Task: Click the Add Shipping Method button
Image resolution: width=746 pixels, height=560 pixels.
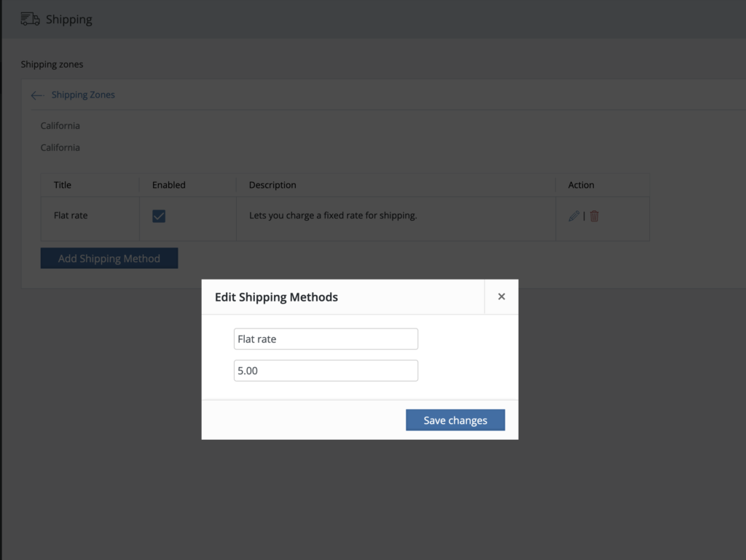Action: click(109, 259)
